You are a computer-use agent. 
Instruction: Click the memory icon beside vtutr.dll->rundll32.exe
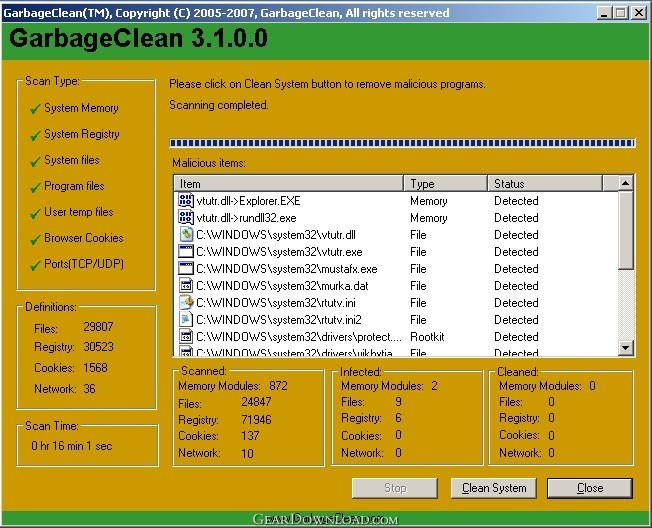186,217
